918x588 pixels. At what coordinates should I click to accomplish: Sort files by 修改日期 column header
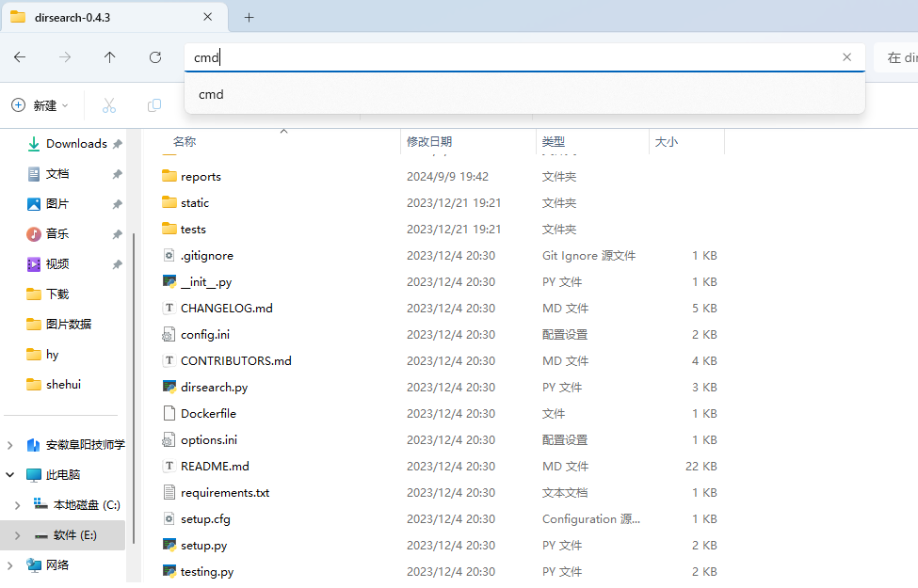point(429,141)
